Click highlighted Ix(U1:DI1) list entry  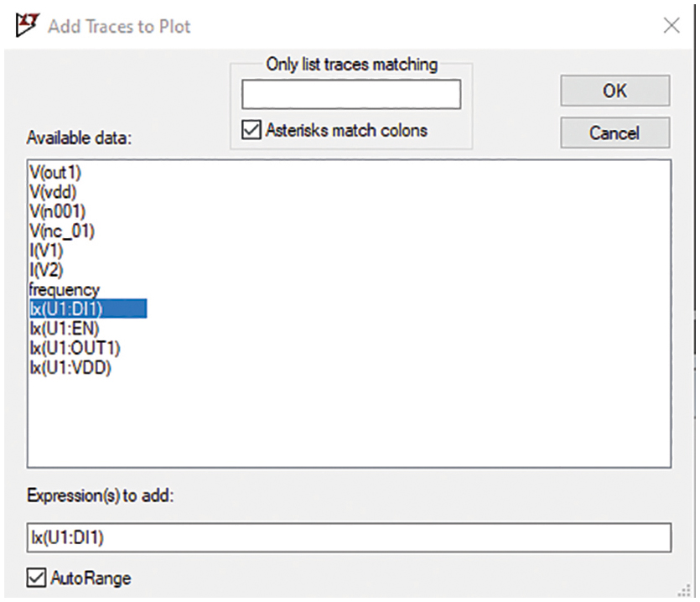(x=88, y=309)
